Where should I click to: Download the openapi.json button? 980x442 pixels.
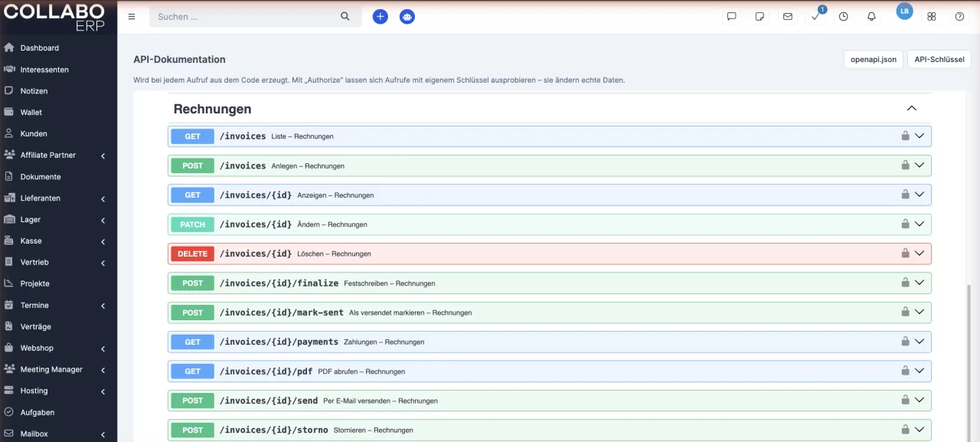point(873,59)
